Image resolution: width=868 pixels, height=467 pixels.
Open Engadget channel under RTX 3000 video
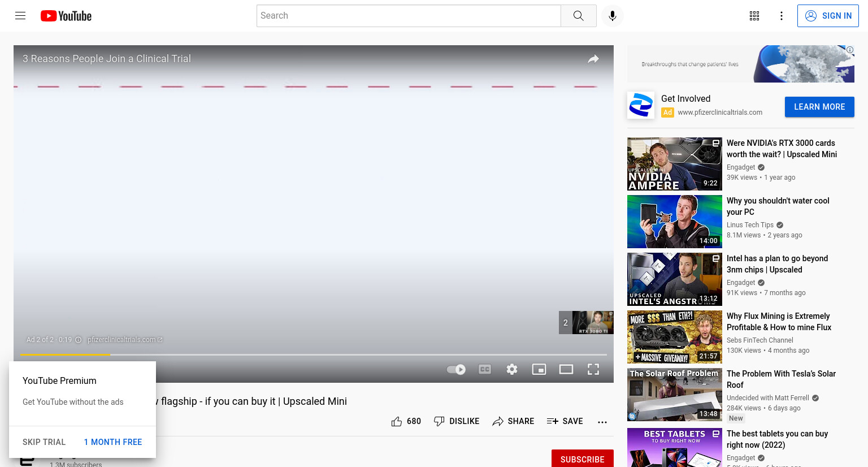coord(741,167)
